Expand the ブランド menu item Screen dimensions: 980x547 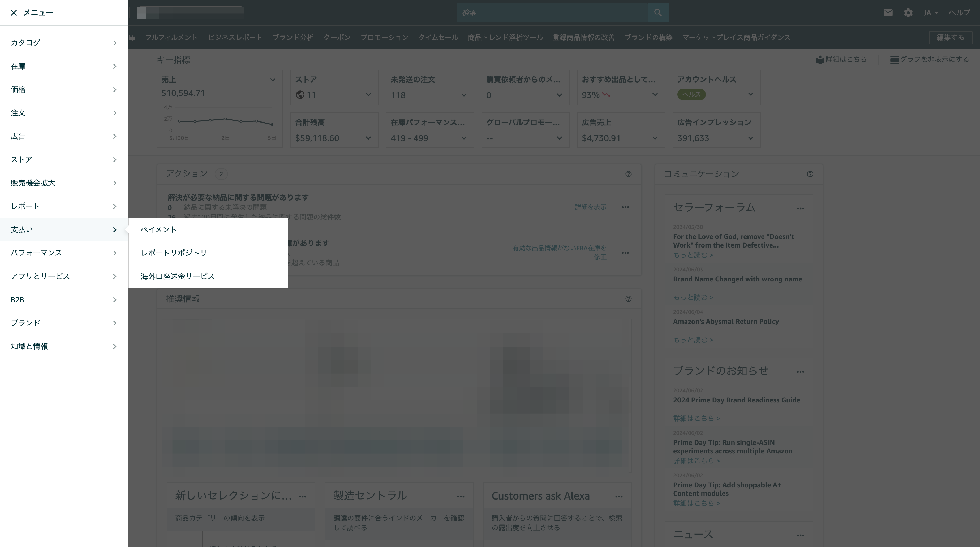pos(64,323)
